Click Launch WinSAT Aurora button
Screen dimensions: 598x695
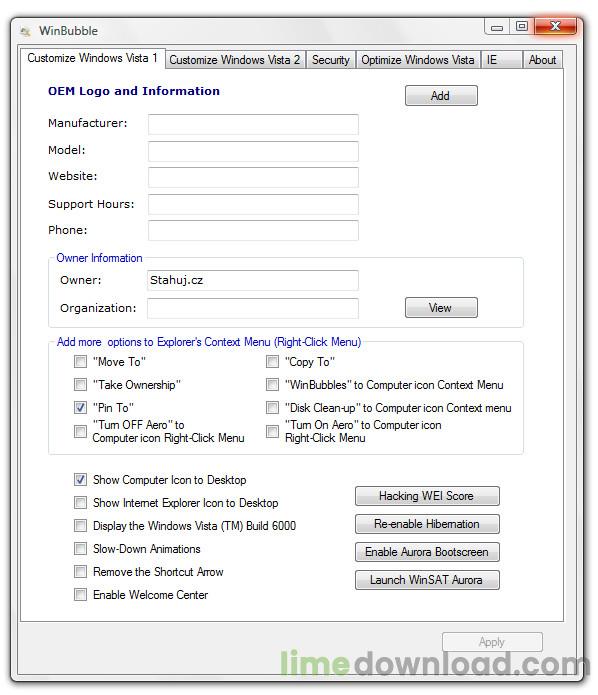(x=427, y=580)
